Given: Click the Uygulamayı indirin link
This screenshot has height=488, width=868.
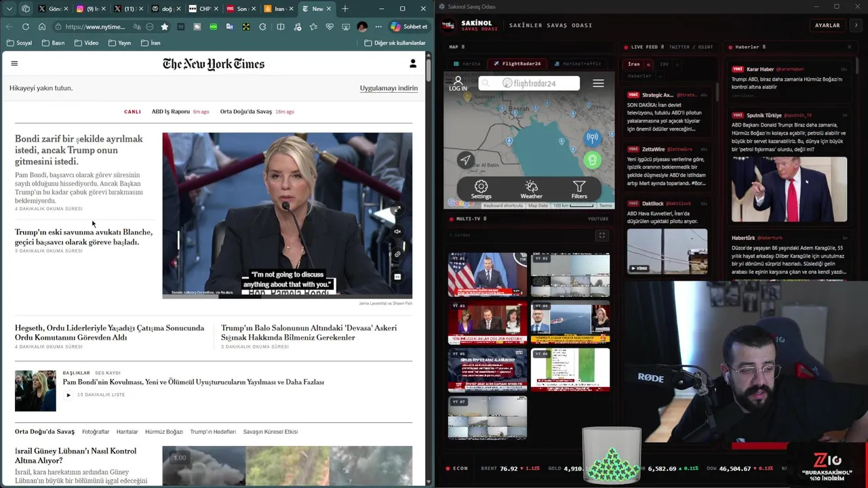Looking at the screenshot, I should (x=389, y=88).
